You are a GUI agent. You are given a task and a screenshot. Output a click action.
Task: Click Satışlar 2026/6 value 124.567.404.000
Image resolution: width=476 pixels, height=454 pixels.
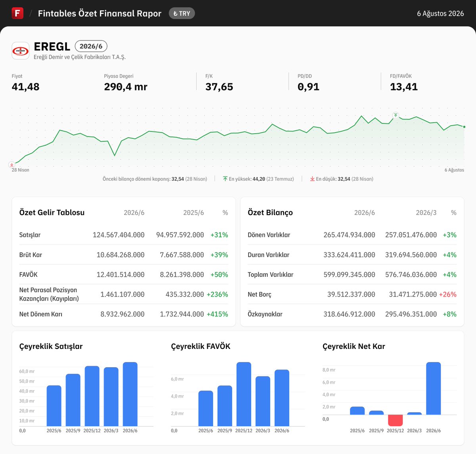coord(119,235)
